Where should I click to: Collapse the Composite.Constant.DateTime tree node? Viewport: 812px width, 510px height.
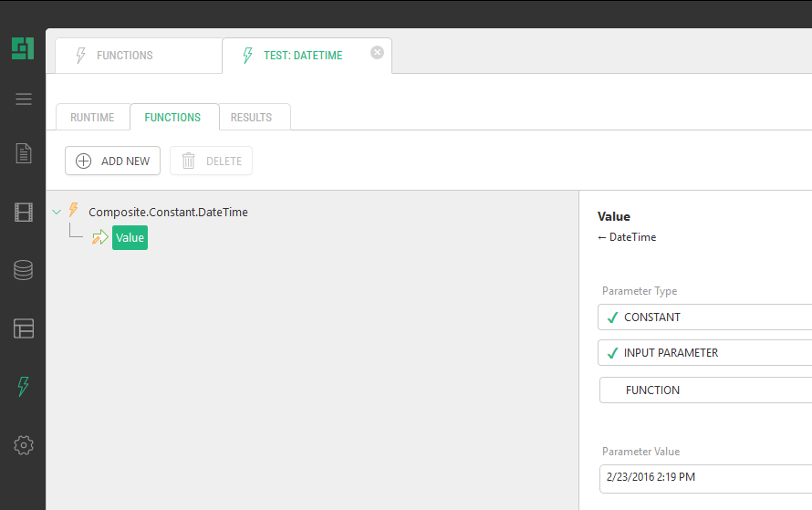pos(57,212)
